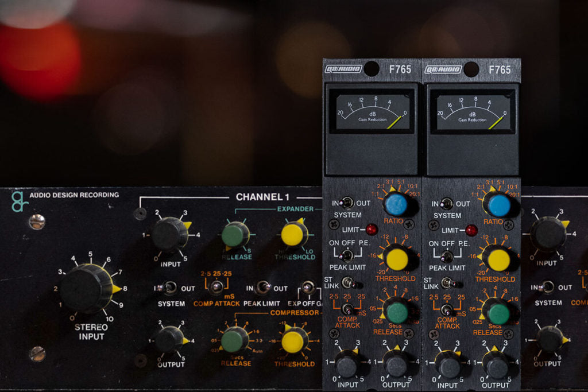Click the Q8 Audio logo on right F765 module
Screen dimensions: 588x392
pyautogui.click(x=443, y=69)
